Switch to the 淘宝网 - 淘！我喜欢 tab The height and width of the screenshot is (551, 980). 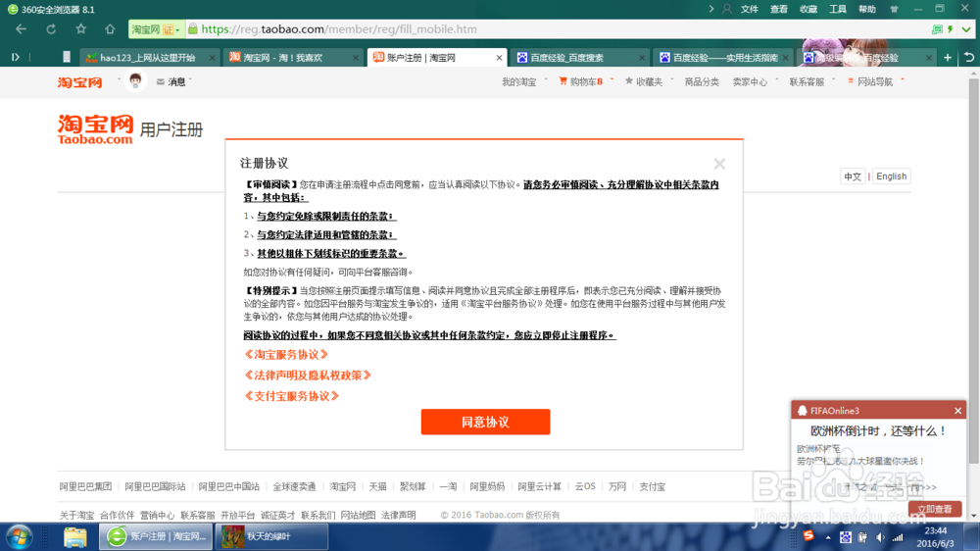pos(292,58)
